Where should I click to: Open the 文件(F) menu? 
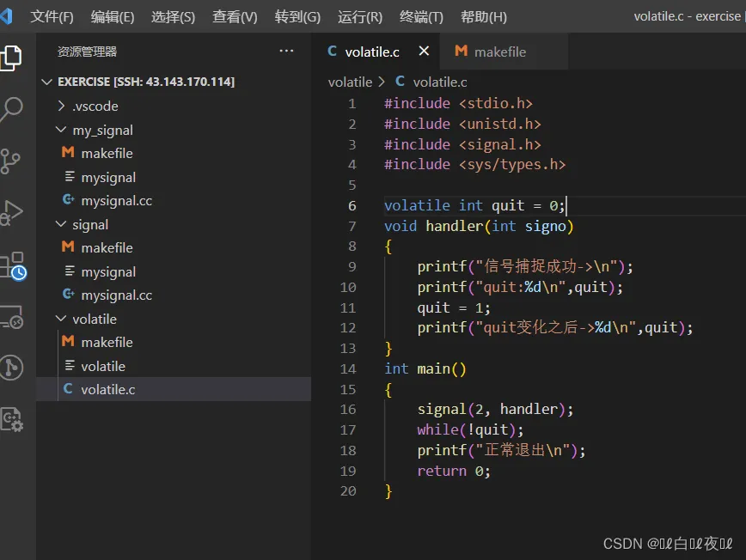52,17
